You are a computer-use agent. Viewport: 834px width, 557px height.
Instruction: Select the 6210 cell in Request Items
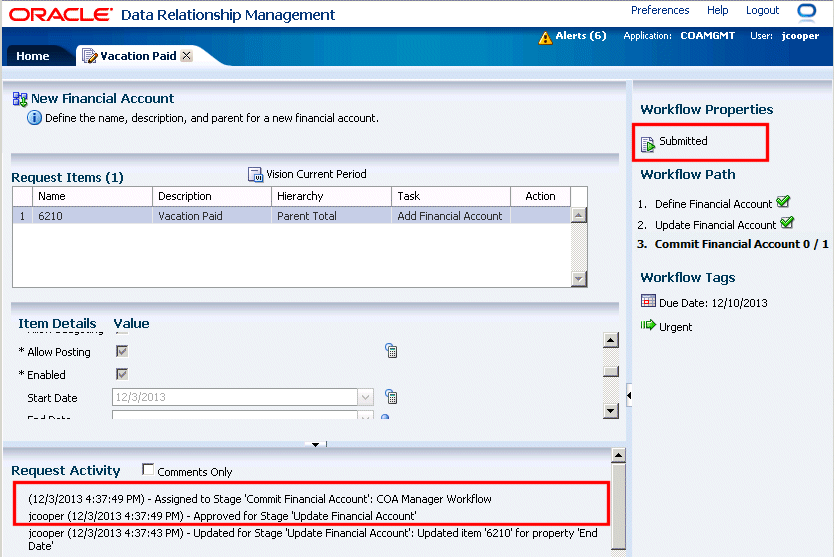pos(93,216)
